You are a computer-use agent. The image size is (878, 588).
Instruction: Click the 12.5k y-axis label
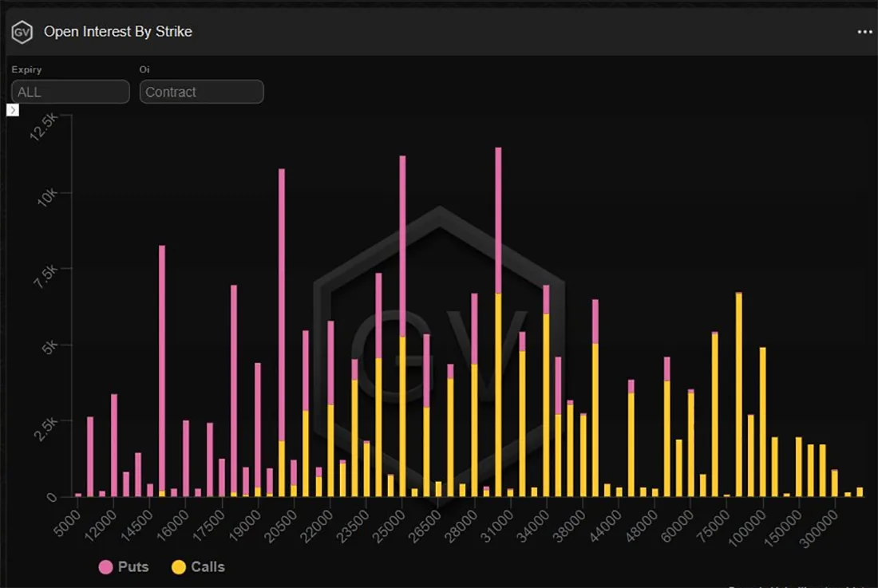(43, 127)
